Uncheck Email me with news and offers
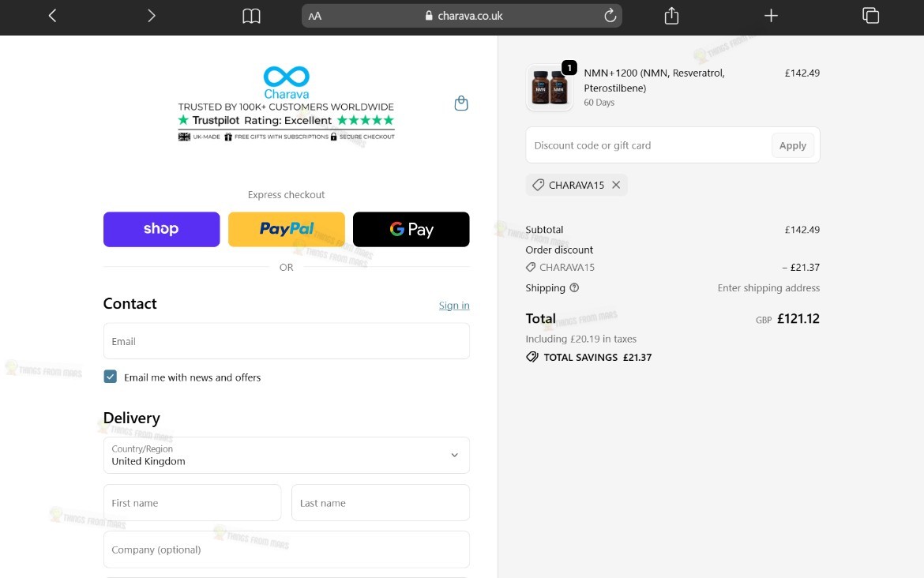This screenshot has width=924, height=578. tap(111, 377)
